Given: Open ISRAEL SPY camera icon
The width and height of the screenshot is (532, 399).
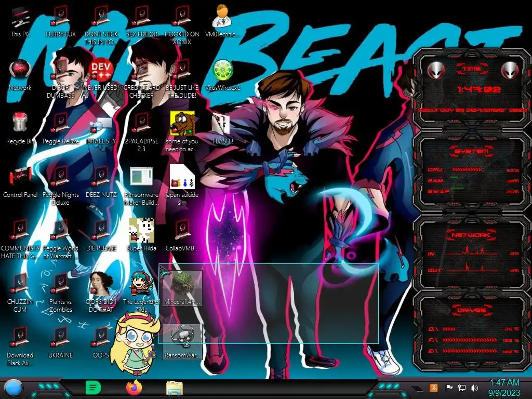Looking at the screenshot, I should [101, 130].
